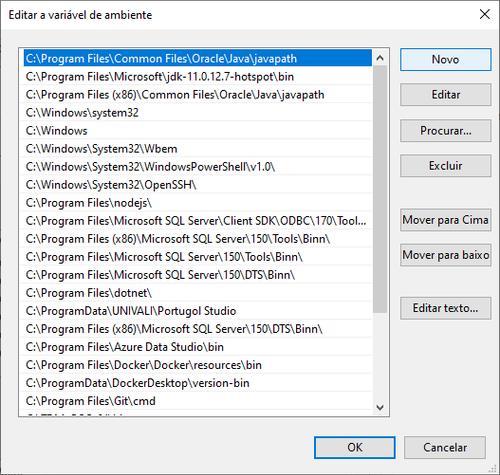
Task: Open the Procurar... folder browser
Action: tap(446, 131)
